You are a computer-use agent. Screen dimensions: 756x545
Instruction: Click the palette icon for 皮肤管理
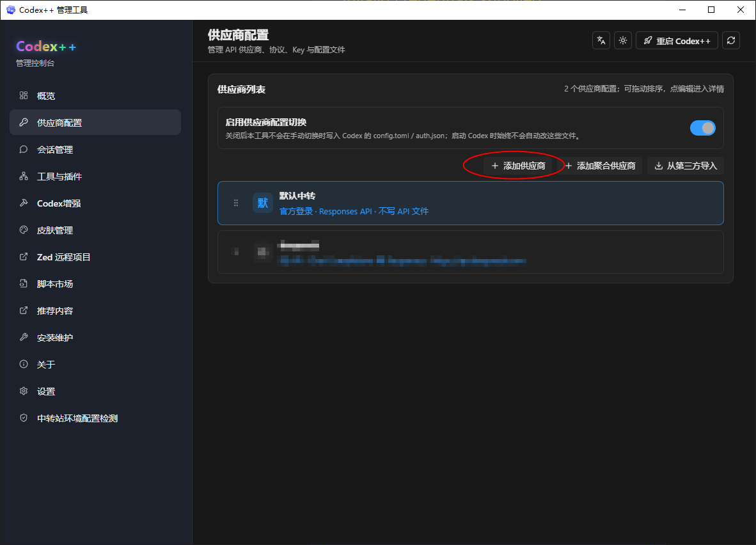[23, 230]
